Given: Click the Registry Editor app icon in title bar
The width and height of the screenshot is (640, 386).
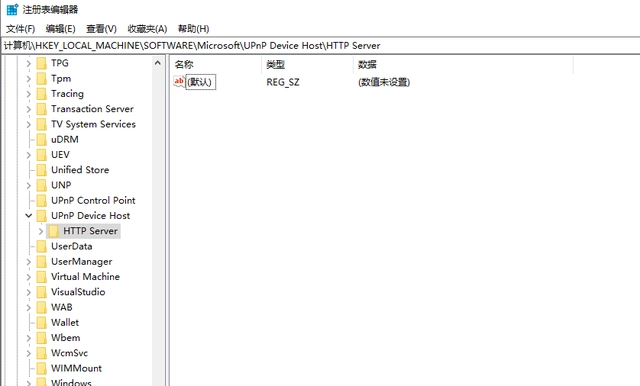Looking at the screenshot, I should pos(12,9).
